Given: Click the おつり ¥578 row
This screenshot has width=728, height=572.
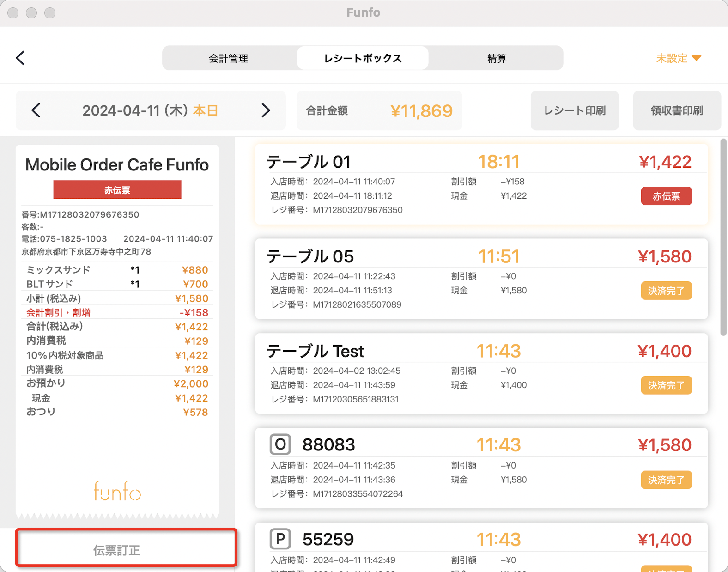Looking at the screenshot, I should click(117, 412).
